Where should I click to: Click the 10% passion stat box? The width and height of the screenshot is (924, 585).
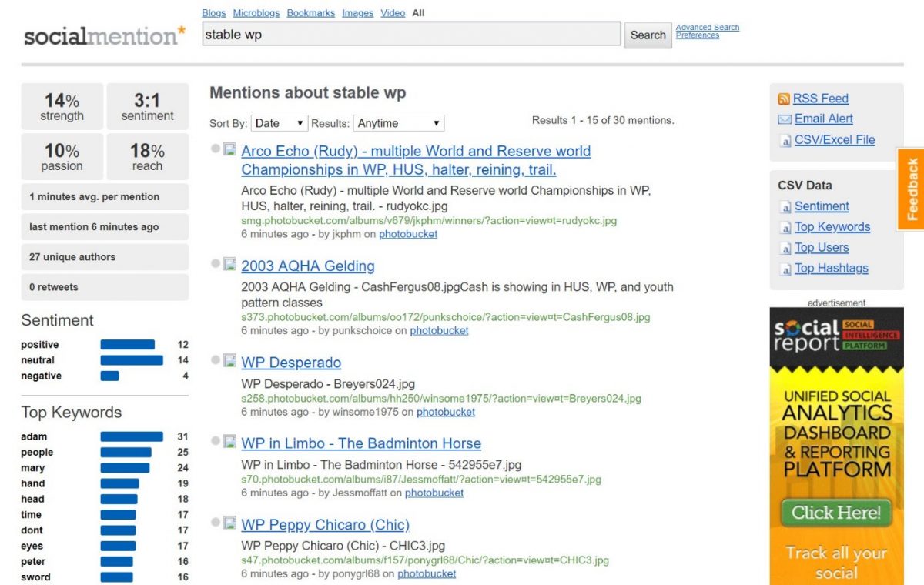(62, 156)
